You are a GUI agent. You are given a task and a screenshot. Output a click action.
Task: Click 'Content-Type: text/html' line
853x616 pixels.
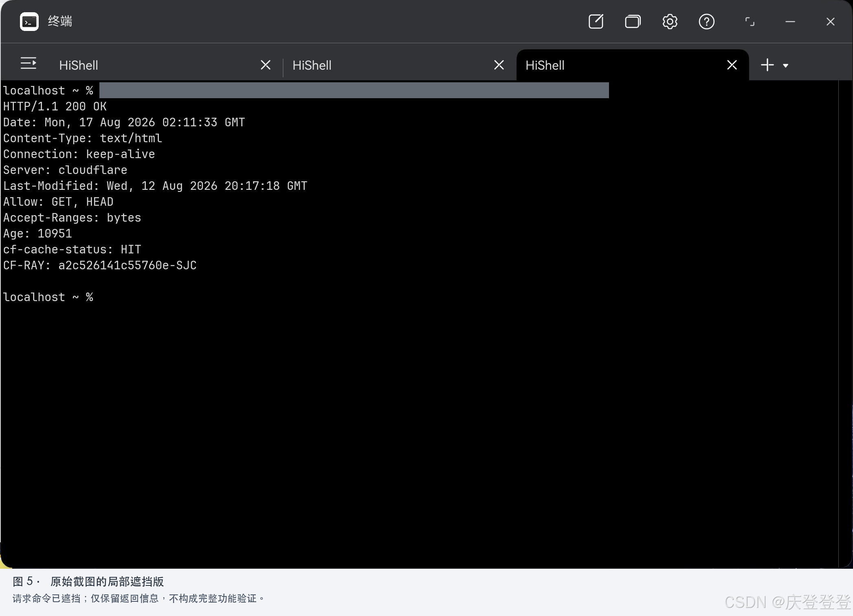click(83, 138)
